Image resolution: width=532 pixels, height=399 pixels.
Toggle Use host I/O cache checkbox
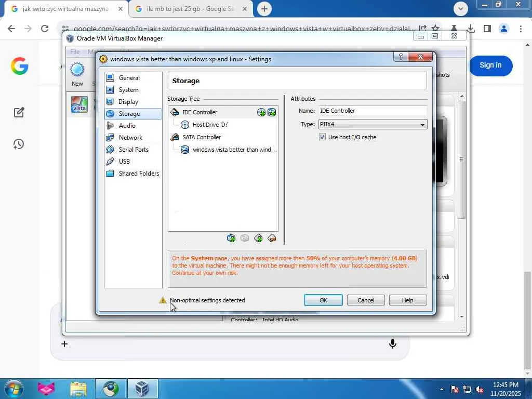[322, 137]
